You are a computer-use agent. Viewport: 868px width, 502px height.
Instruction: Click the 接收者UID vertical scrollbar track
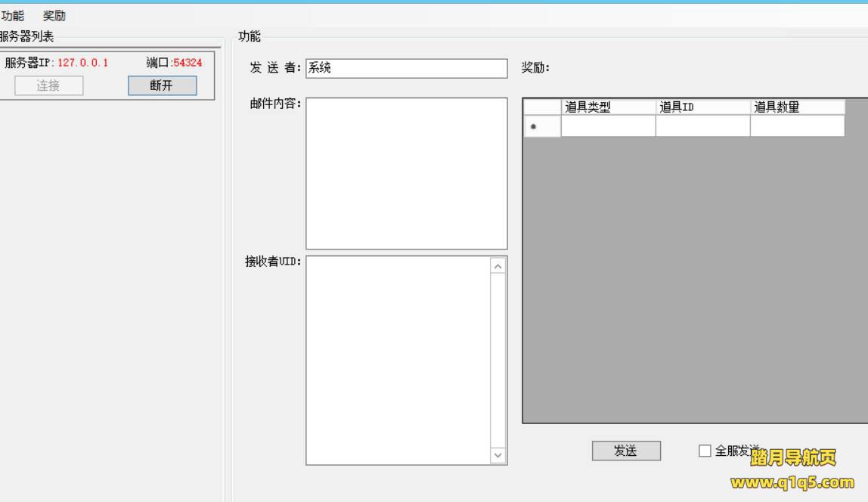498,360
